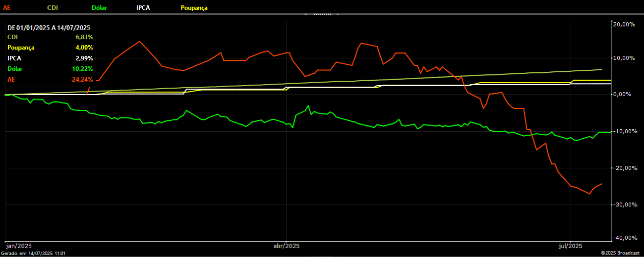644x257 pixels.
Task: Toggle the CDI series in top legend
Action: tap(53, 8)
